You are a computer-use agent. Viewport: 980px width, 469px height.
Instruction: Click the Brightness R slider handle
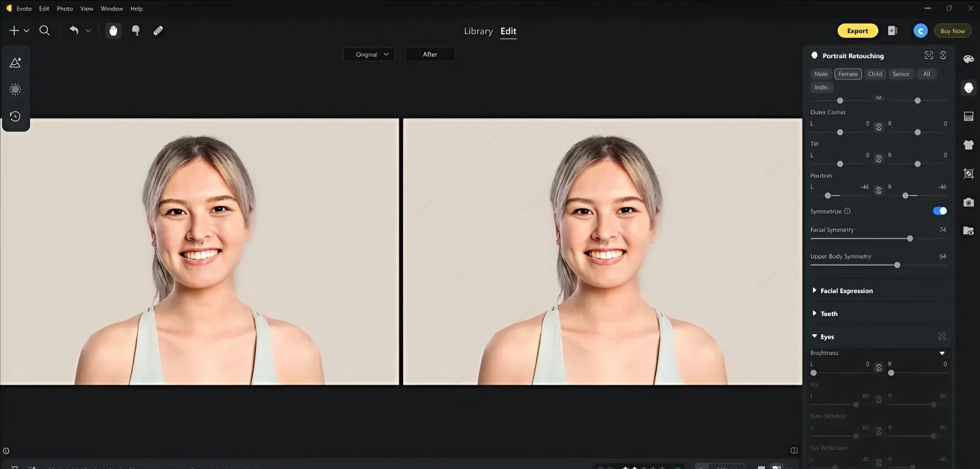click(891, 373)
